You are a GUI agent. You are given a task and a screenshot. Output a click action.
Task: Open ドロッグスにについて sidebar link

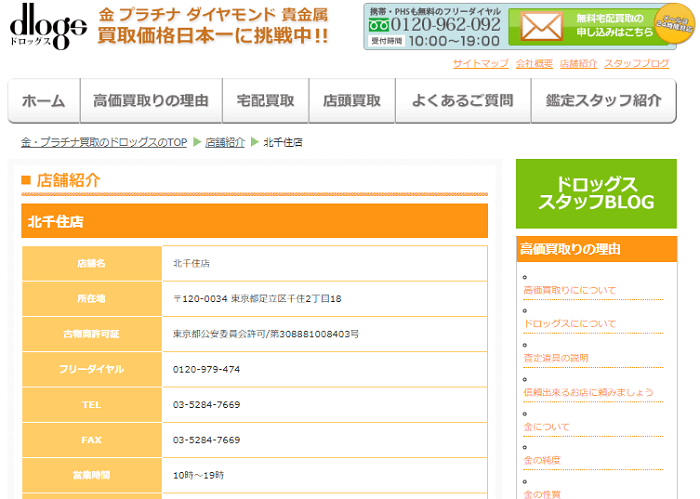[x=570, y=324]
